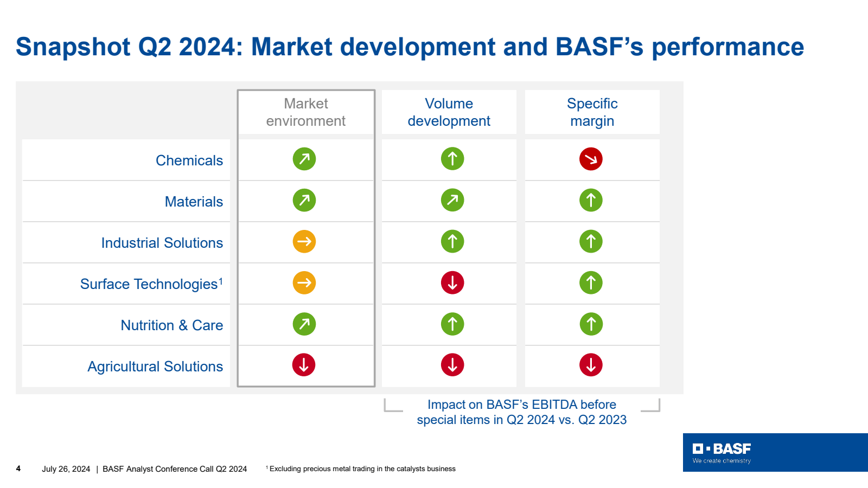This screenshot has width=868, height=488.
Task: Click Industrial Solutions specific margin up arrow
Action: (x=591, y=241)
